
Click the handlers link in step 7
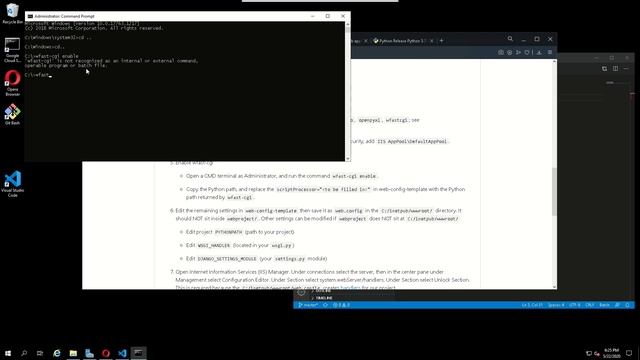pyautogui.click(x=350, y=288)
